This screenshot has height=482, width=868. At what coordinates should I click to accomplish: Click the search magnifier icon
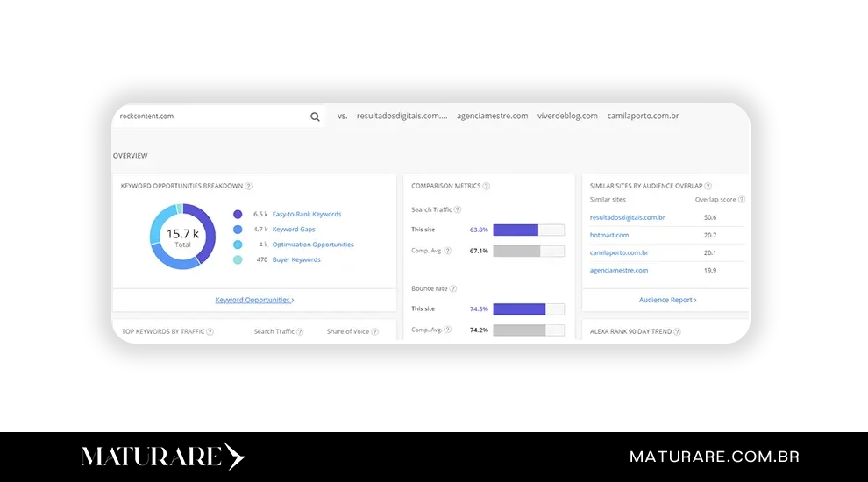315,117
